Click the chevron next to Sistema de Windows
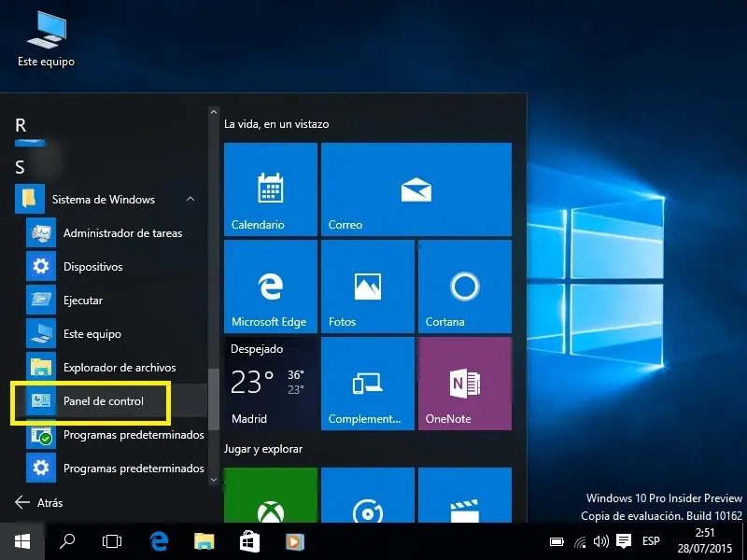Image resolution: width=747 pixels, height=560 pixels. [x=190, y=199]
